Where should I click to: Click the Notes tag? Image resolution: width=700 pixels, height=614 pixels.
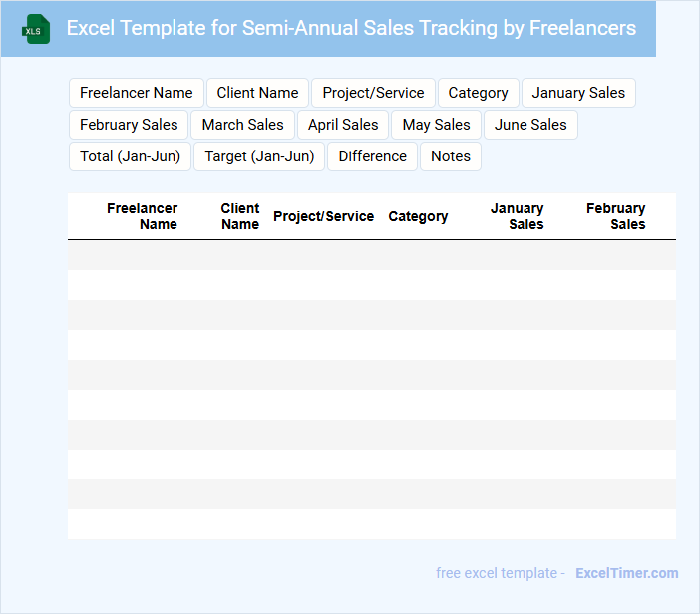point(451,156)
